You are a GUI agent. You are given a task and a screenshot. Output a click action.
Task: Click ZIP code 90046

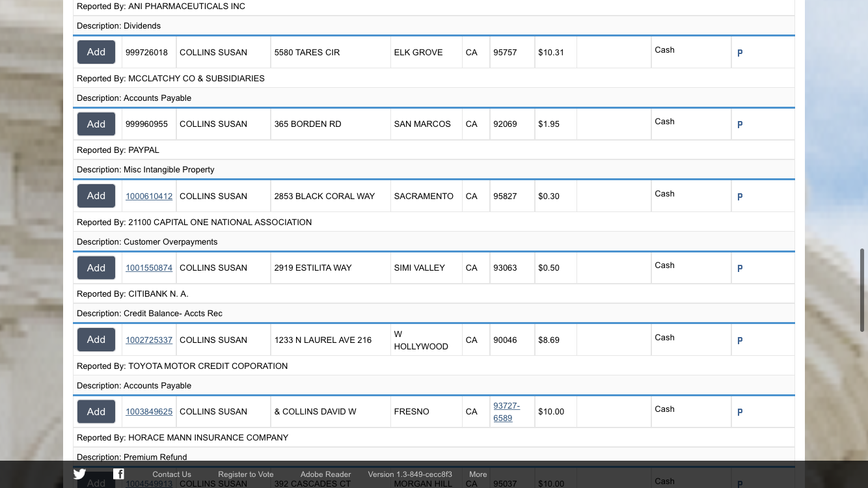tap(505, 340)
